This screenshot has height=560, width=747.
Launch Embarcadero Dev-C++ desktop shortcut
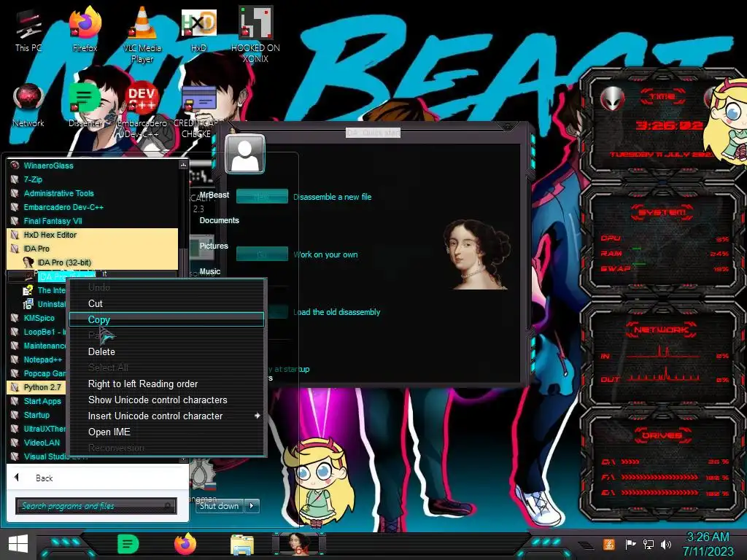[x=142, y=111]
